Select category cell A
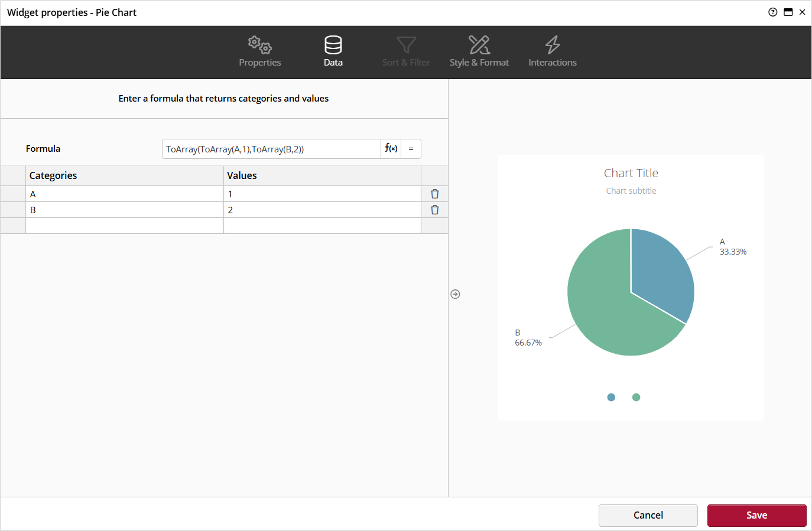Viewport: 812px width, 531px height. [125, 194]
